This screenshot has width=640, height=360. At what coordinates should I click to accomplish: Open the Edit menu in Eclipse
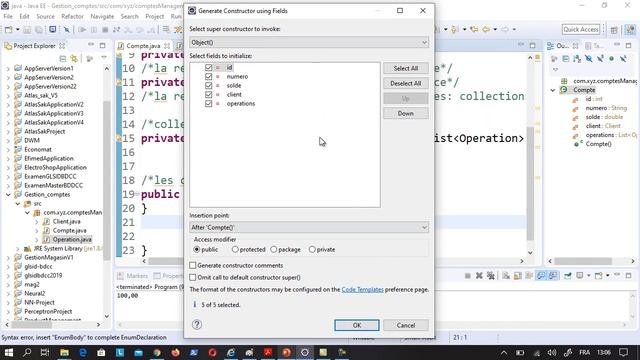pyautogui.click(x=24, y=16)
